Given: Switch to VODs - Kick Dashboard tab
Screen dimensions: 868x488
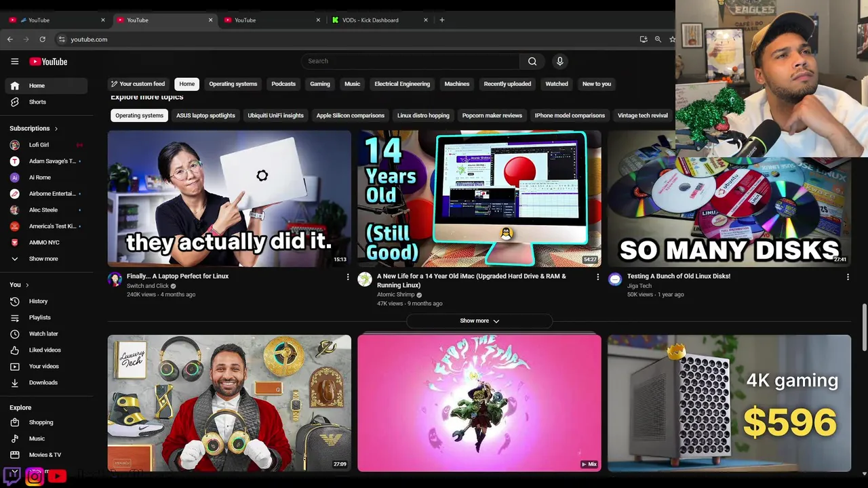Looking at the screenshot, I should 380,20.
